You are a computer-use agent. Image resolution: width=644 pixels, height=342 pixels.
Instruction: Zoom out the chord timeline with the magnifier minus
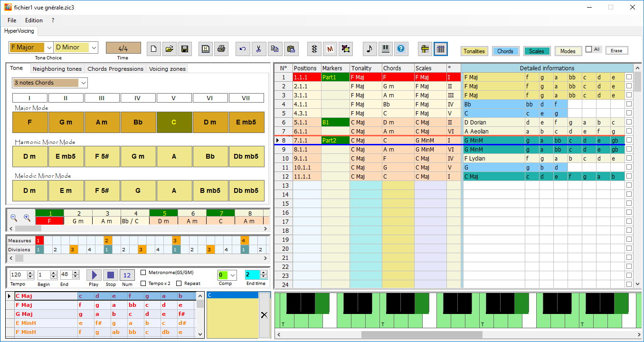(x=14, y=218)
